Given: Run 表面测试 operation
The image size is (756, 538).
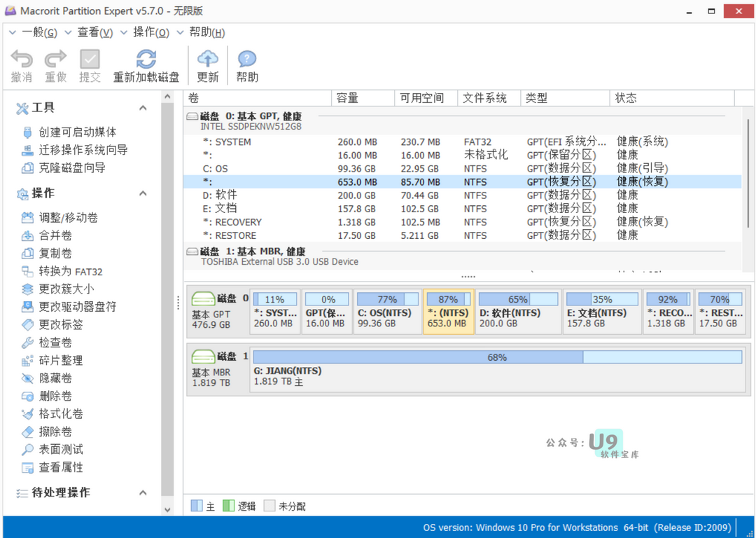Looking at the screenshot, I should 53,450.
